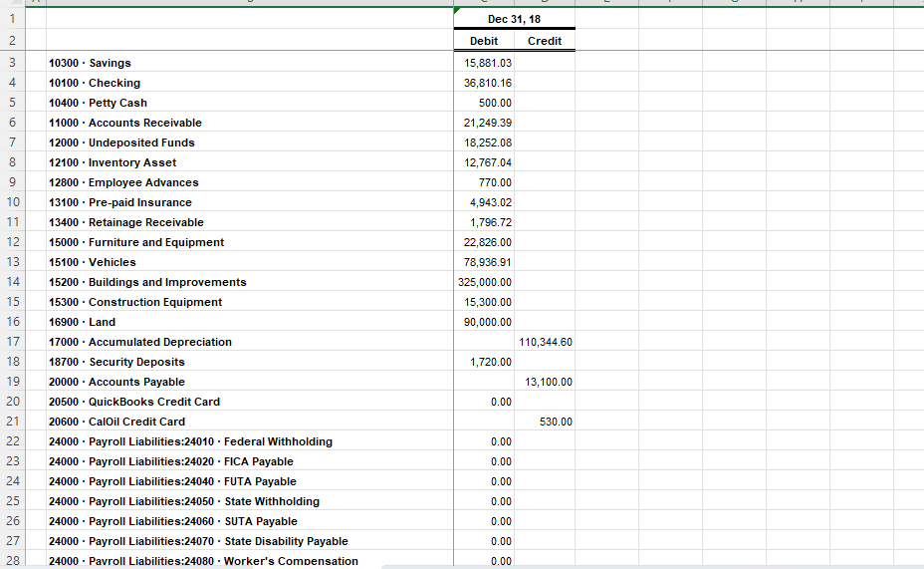The image size is (924, 569).
Task: Select the 12100 · Inventory Asset cell
Action: [x=250, y=162]
